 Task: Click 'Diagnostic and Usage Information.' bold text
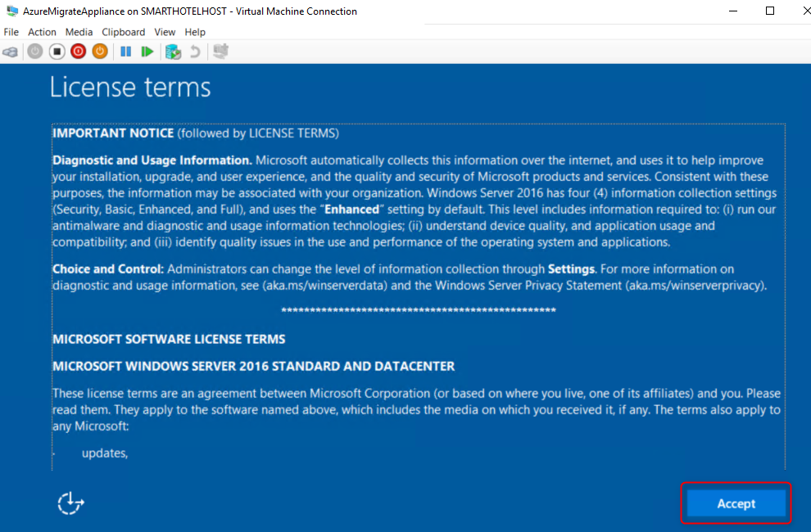coord(152,160)
